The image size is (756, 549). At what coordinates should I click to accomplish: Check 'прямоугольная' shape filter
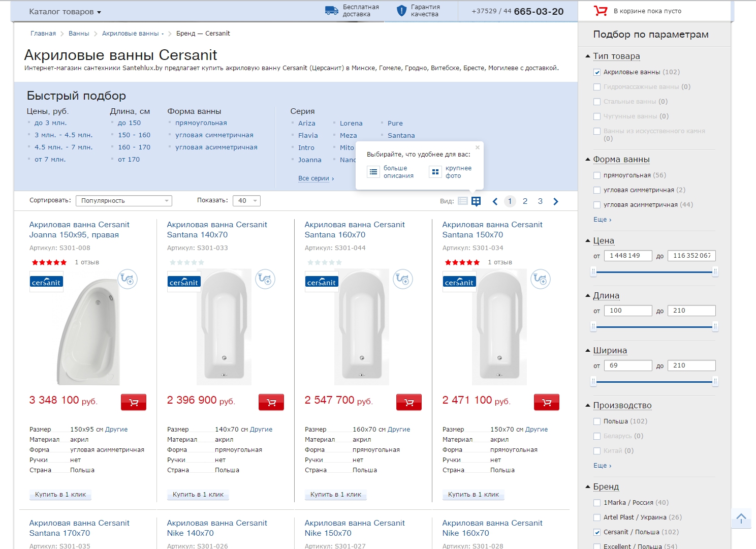597,175
